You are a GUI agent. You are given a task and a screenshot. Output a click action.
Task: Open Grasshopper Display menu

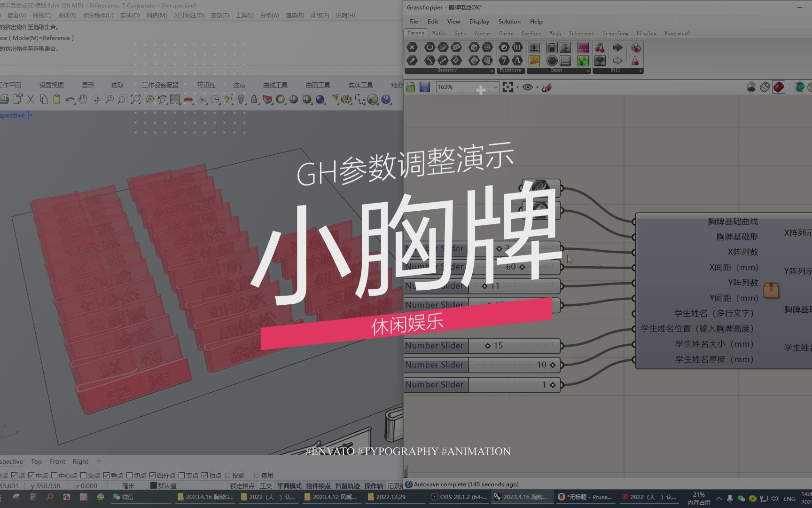(x=479, y=22)
